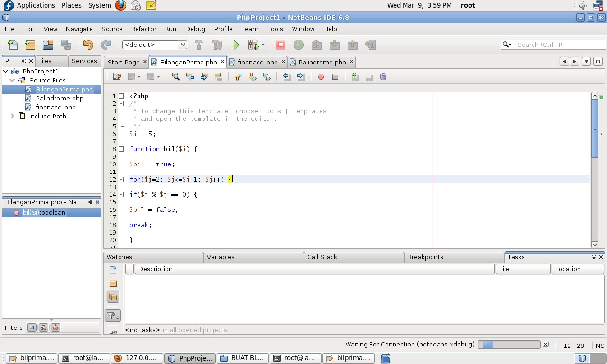
Task: Click the Next Bookmark icon
Action: 253,77
